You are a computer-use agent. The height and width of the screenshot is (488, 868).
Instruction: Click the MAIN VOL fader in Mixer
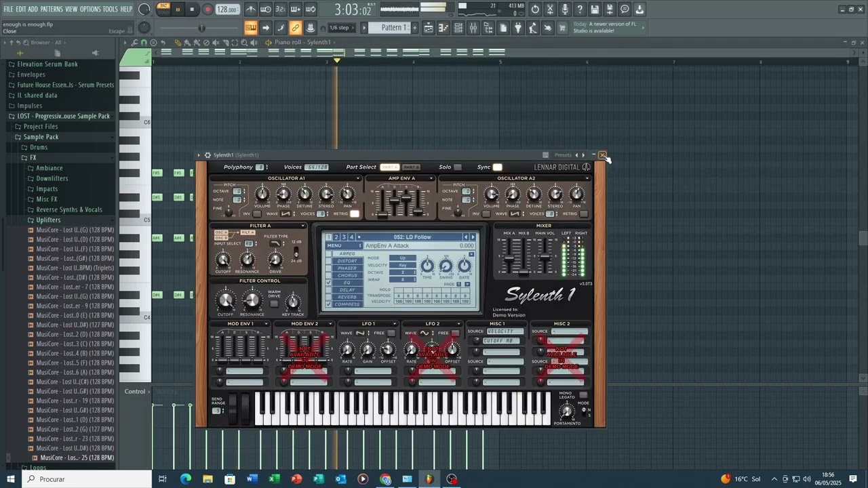(x=545, y=256)
